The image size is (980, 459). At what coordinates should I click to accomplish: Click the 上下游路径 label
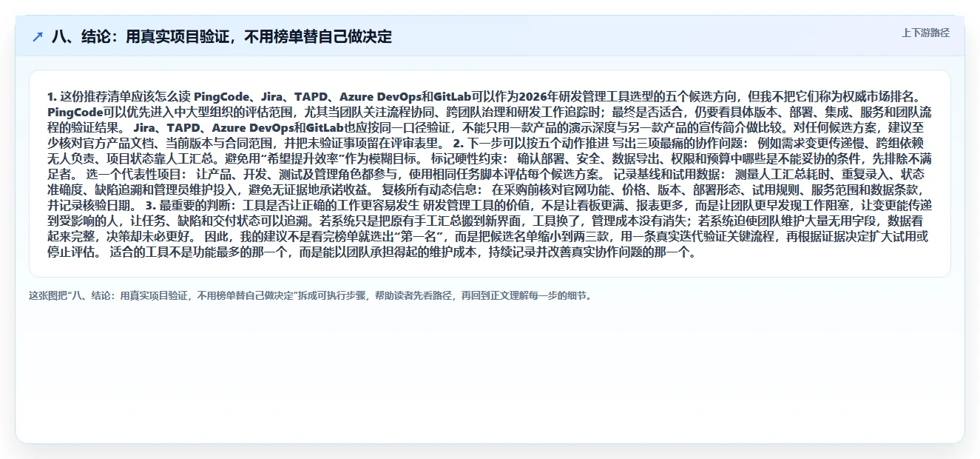pos(925,33)
